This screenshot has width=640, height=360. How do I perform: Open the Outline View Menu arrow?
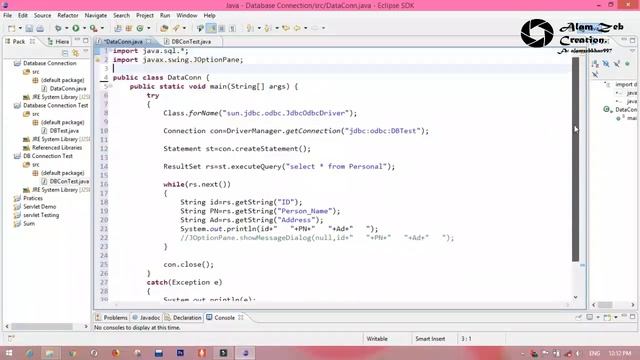[633, 51]
